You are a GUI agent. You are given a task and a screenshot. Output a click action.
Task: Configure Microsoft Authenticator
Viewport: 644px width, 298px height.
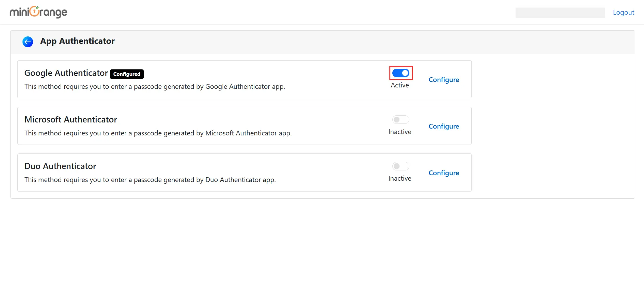[444, 126]
